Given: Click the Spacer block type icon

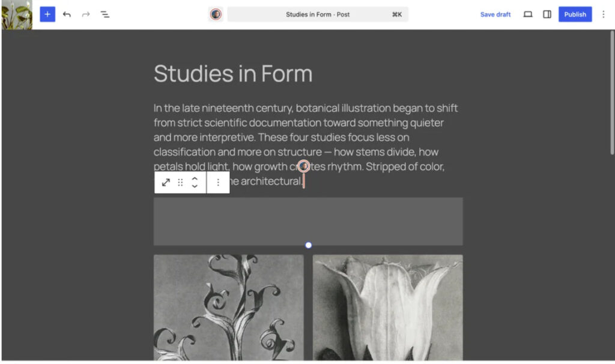Looking at the screenshot, I should (166, 183).
